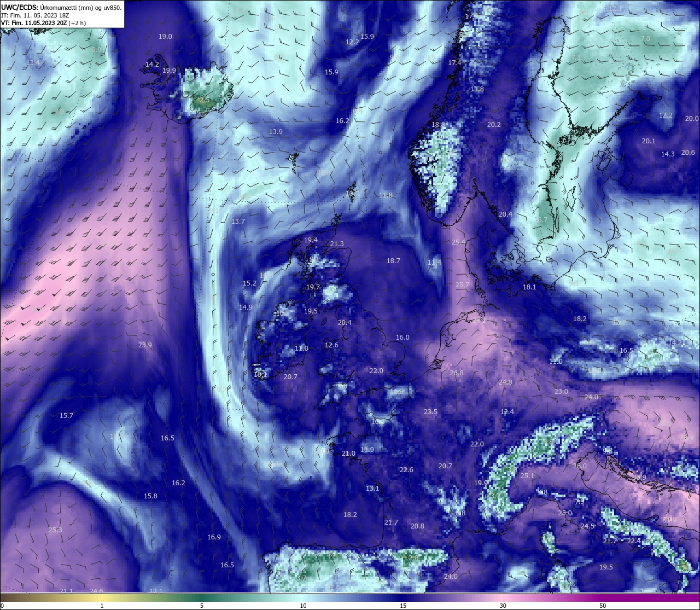
Task: Click the 50 tick on the color scale
Action: (x=602, y=606)
